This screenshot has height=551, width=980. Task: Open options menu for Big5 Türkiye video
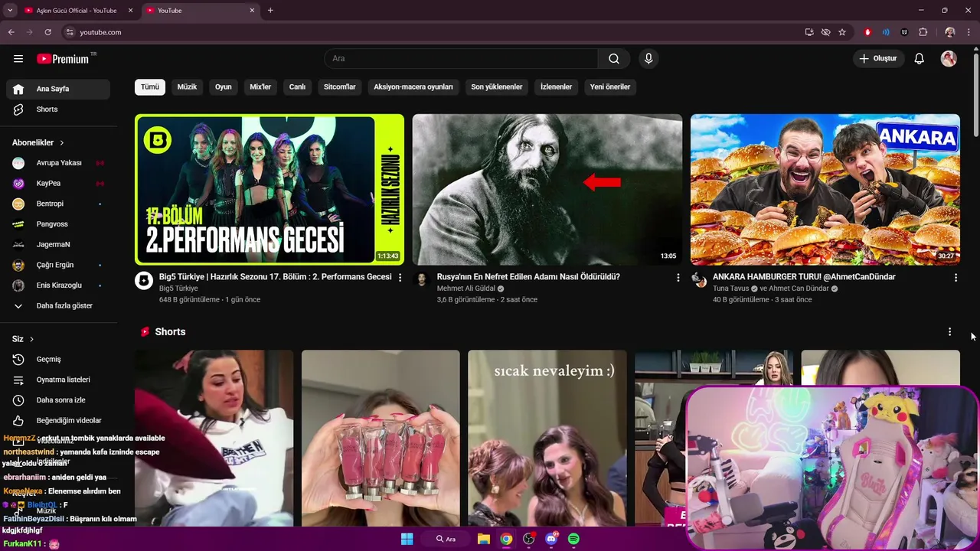(x=400, y=278)
